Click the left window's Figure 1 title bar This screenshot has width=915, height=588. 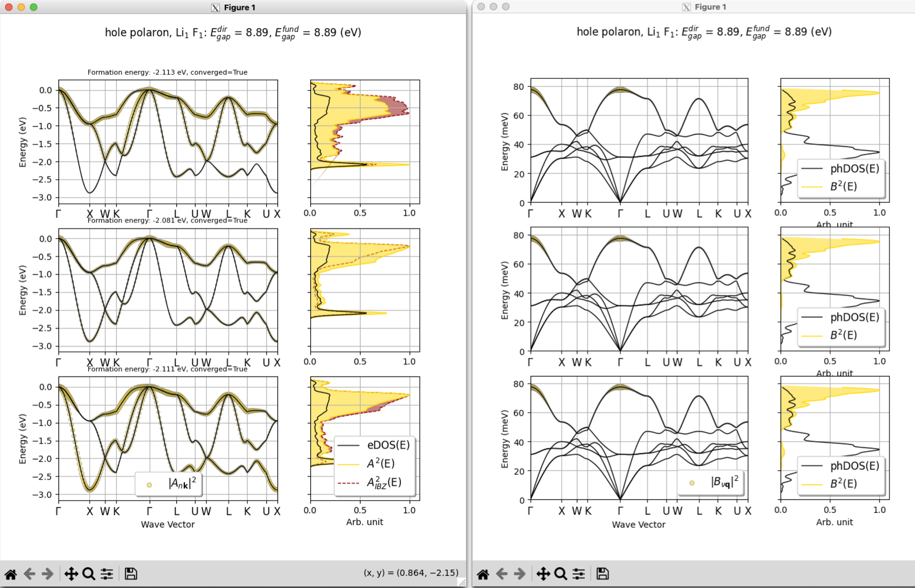pyautogui.click(x=239, y=7)
